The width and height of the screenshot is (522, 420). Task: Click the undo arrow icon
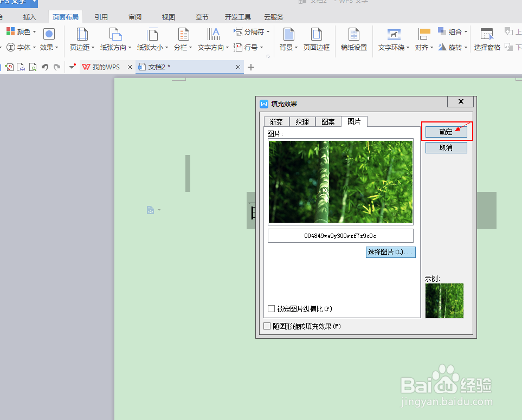[43, 67]
